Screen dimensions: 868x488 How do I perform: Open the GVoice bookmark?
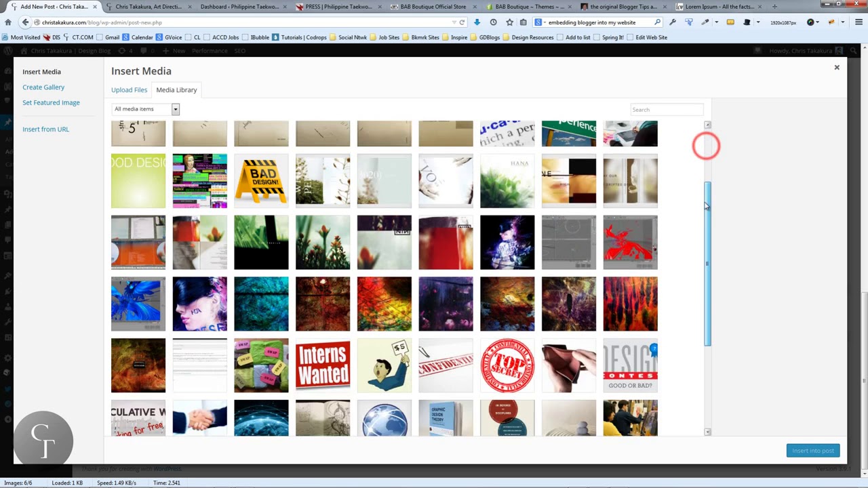[x=169, y=37]
